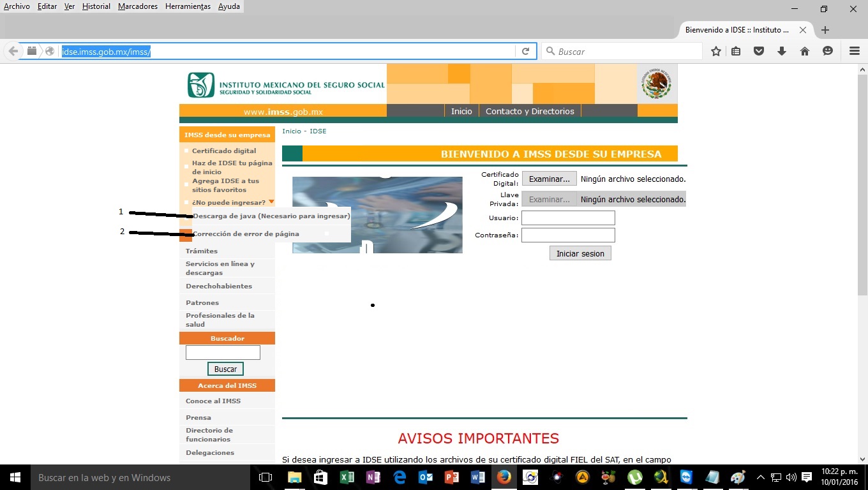The height and width of the screenshot is (490, 868).
Task: Go to Firefox home page icon
Action: [805, 52]
